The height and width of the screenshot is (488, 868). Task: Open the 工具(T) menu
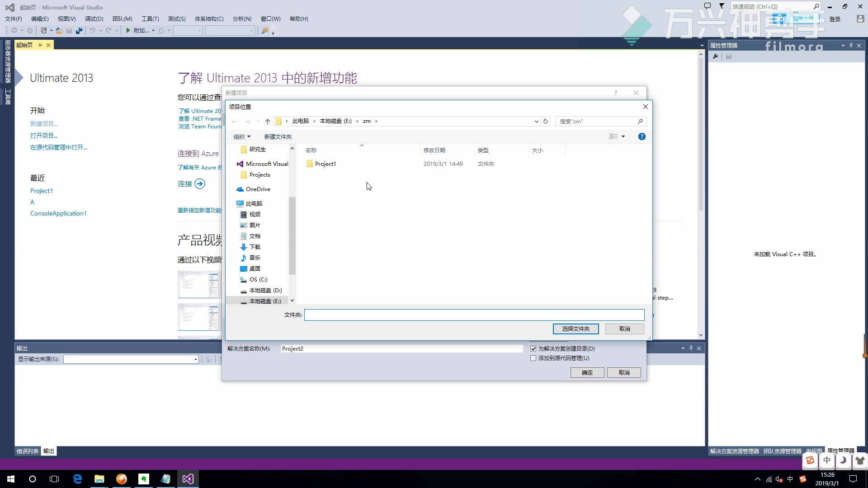point(150,19)
